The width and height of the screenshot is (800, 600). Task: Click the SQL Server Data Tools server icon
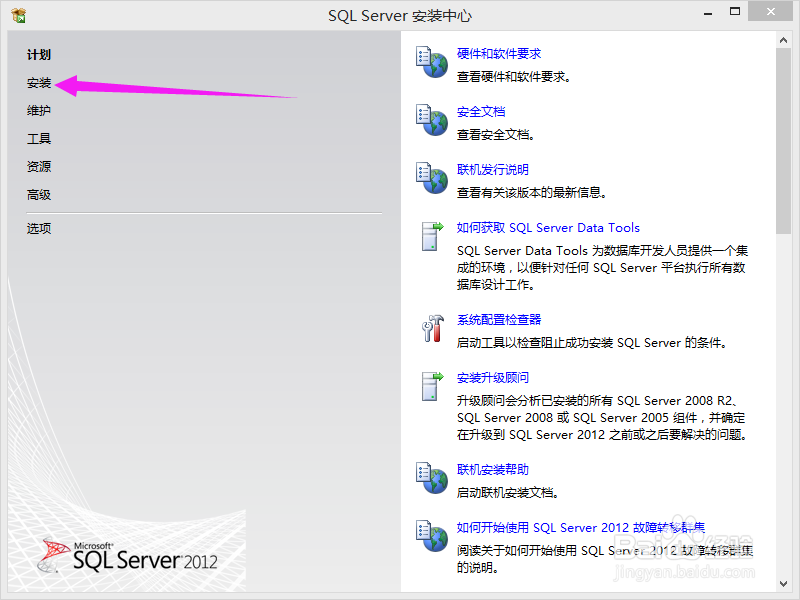click(432, 236)
